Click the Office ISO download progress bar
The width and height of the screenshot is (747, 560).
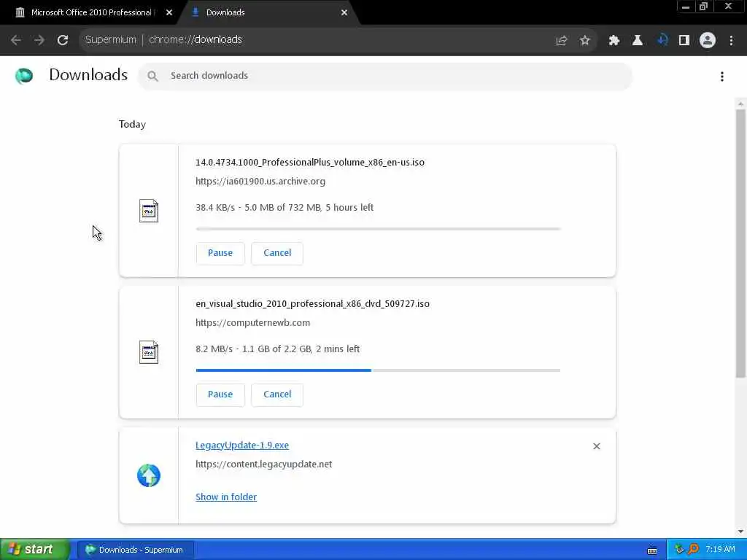pos(378,228)
